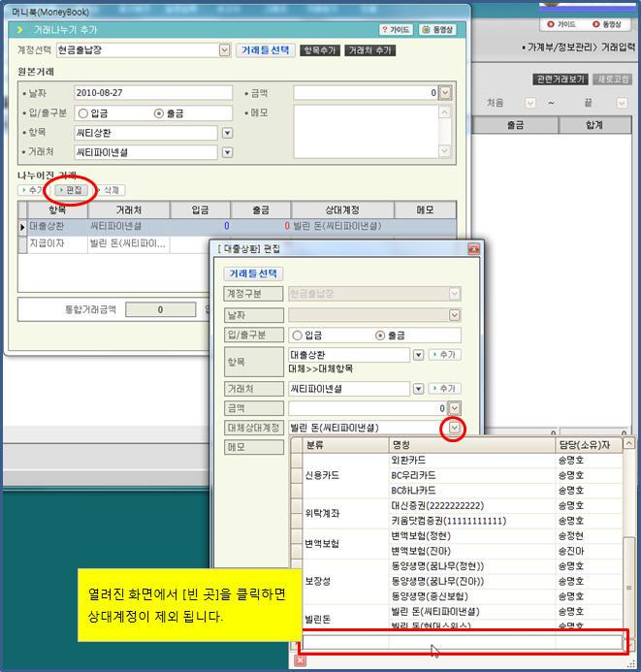This screenshot has width=641, height=672.
Task: Click 추가 next to the 거래처 field in the edit dialog
Action: tap(444, 388)
